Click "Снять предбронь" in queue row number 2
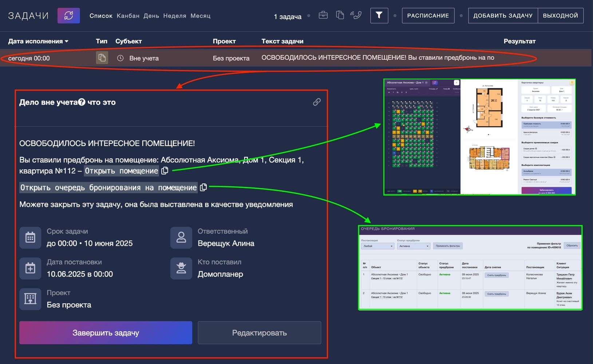Viewport: 593px width, 364px height. (497, 294)
